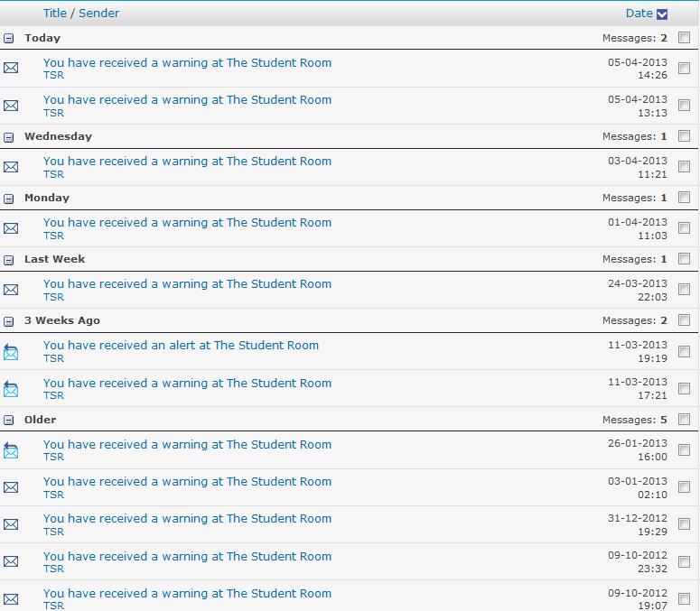Click envelope icon for message dated 31-12-2012 19:29
700x611 pixels.
point(11,524)
